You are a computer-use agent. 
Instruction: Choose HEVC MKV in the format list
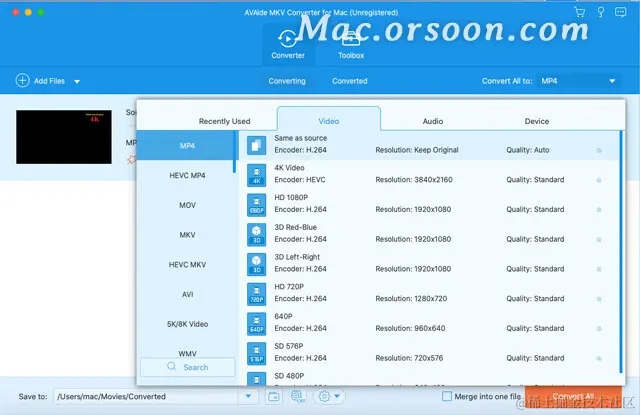pos(187,265)
